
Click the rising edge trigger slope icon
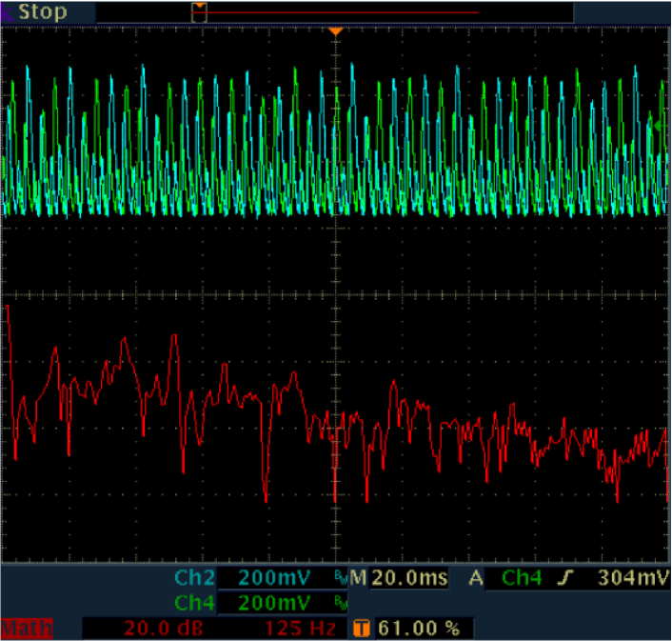564,578
